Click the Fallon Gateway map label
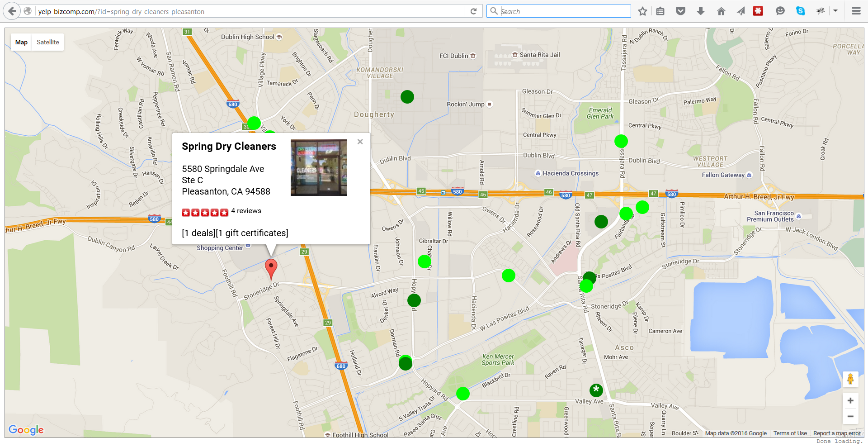Image resolution: width=868 pixels, height=447 pixels. [727, 175]
